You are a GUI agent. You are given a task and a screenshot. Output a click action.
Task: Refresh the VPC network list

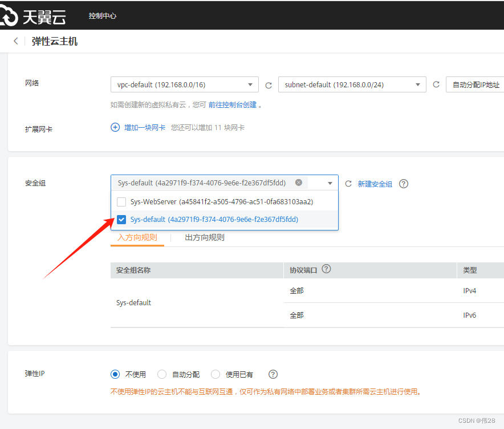pyautogui.click(x=269, y=85)
